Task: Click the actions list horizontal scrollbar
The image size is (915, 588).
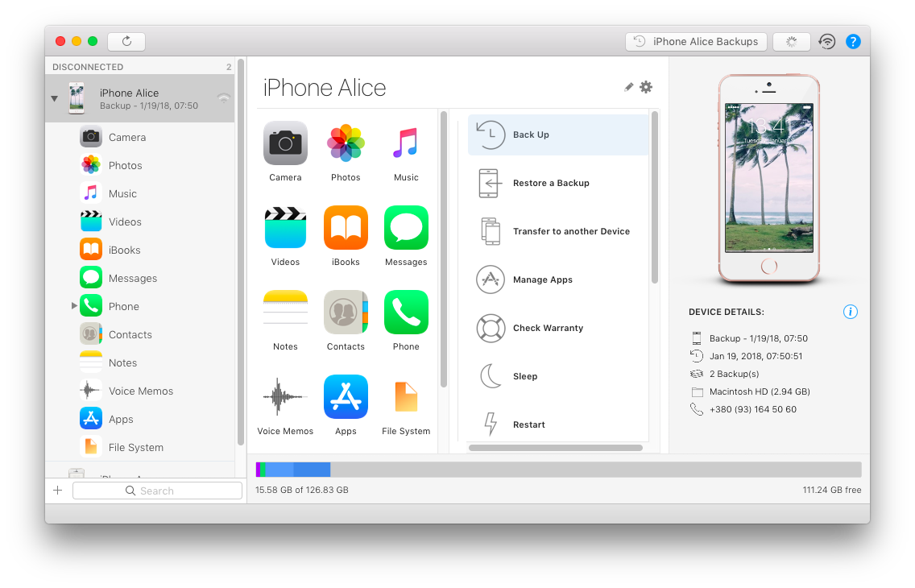Action: click(x=556, y=448)
